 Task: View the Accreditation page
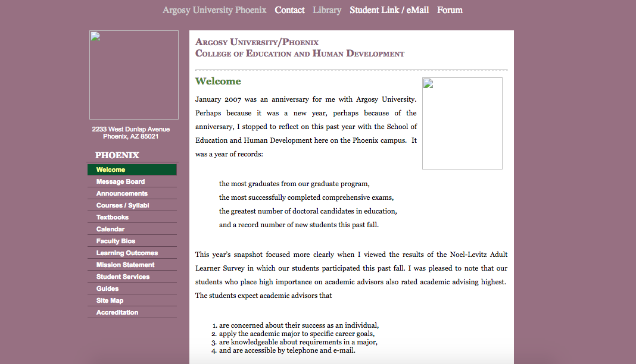click(132, 312)
